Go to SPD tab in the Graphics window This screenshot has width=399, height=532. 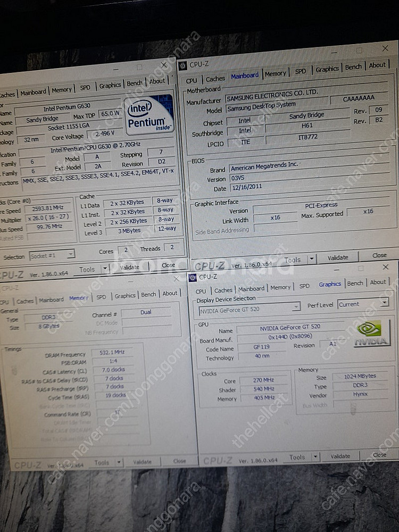coord(304,286)
